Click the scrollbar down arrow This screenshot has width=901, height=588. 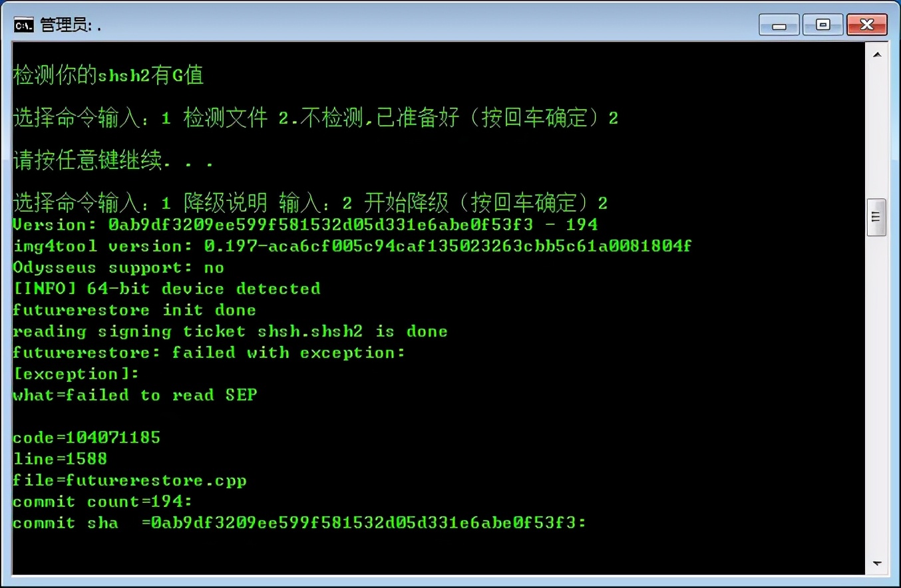click(x=876, y=562)
